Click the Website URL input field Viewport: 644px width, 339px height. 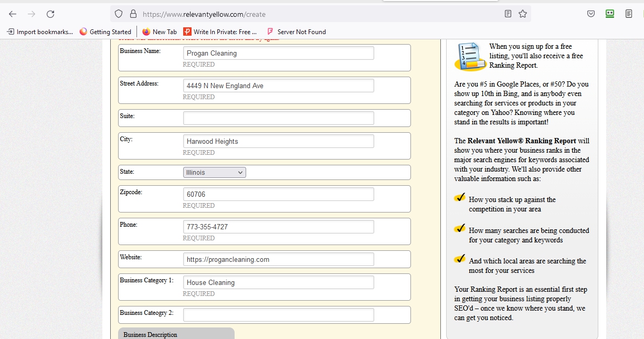click(x=278, y=259)
